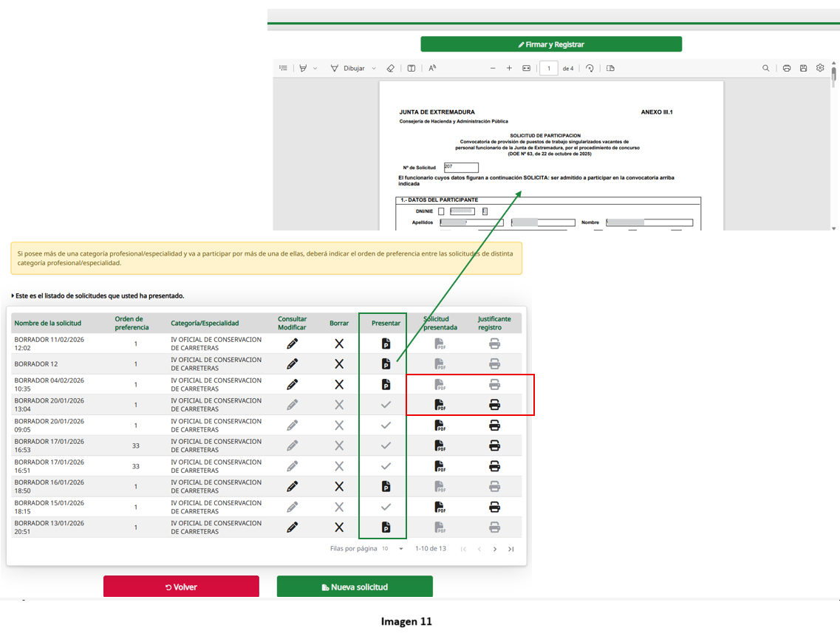Open submitted PDF for BORRADOR 15/01/2026 18:15
Viewport: 840px width, 639px height.
[440, 508]
